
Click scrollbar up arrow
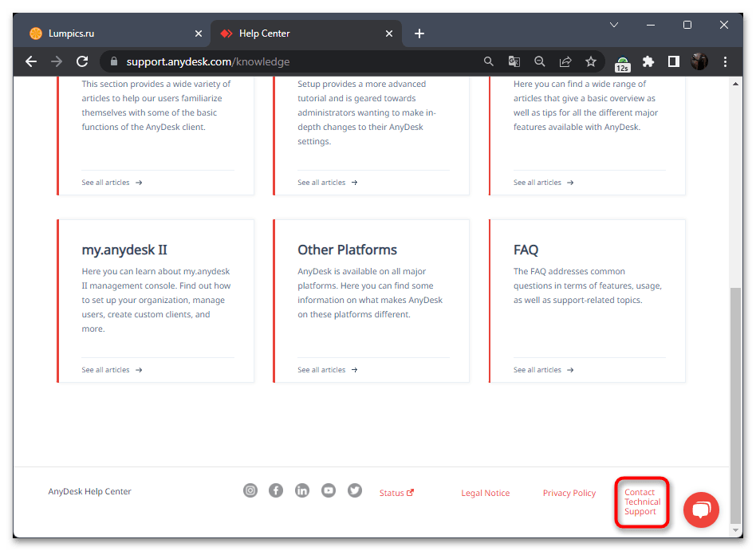point(735,84)
